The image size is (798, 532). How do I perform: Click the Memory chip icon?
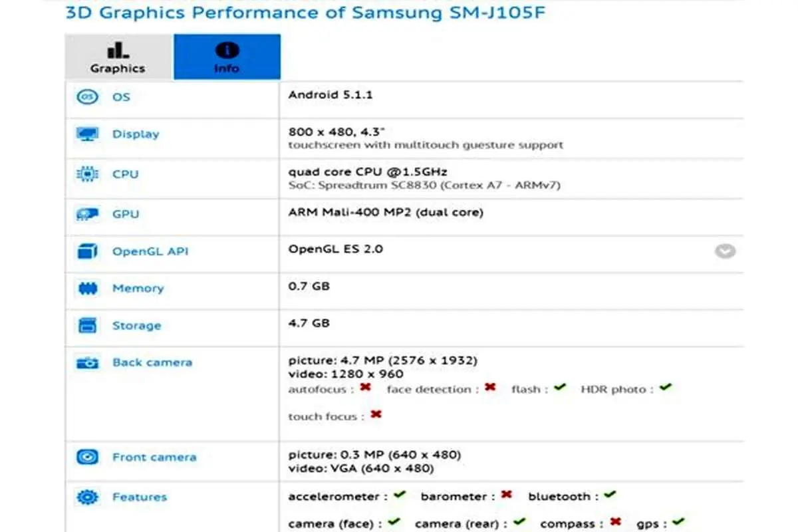pyautogui.click(x=87, y=289)
